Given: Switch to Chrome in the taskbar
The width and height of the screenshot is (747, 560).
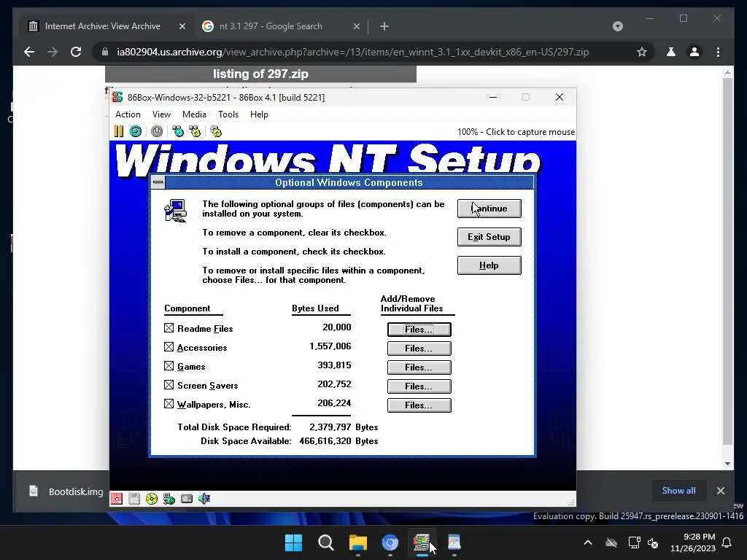Looking at the screenshot, I should coord(390,542).
